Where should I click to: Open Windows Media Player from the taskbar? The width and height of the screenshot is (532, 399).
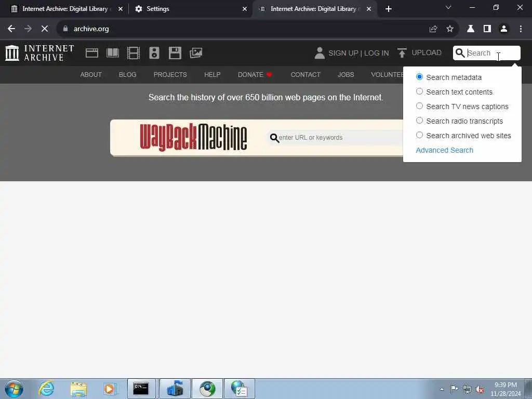coord(110,389)
